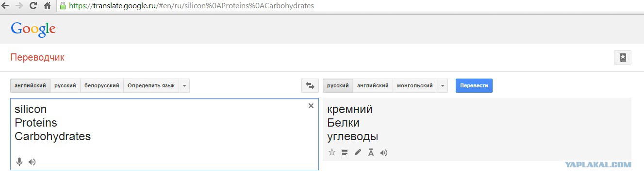Reload the page with refresh icon
Image resolution: width=644 pixels, height=179 pixels.
(33, 6)
